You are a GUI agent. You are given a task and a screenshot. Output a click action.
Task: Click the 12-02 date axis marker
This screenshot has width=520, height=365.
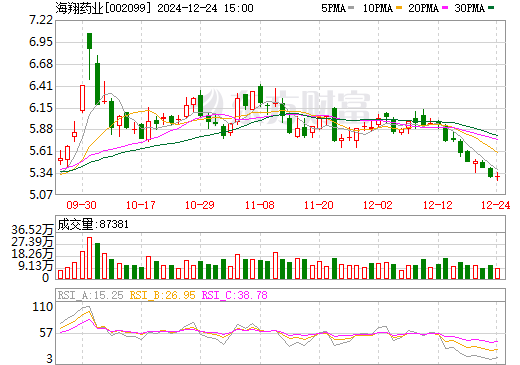click(378, 205)
